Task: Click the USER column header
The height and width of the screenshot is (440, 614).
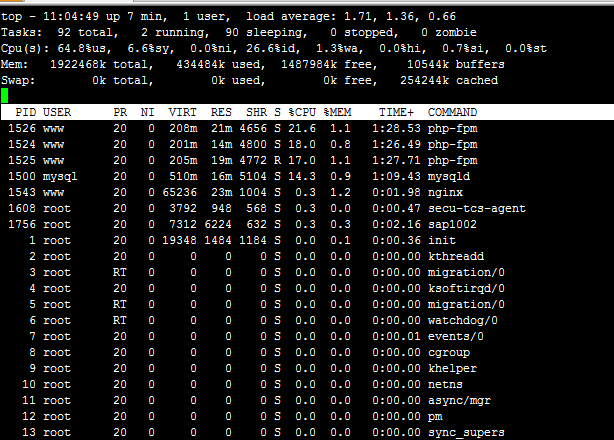Action: click(x=57, y=112)
